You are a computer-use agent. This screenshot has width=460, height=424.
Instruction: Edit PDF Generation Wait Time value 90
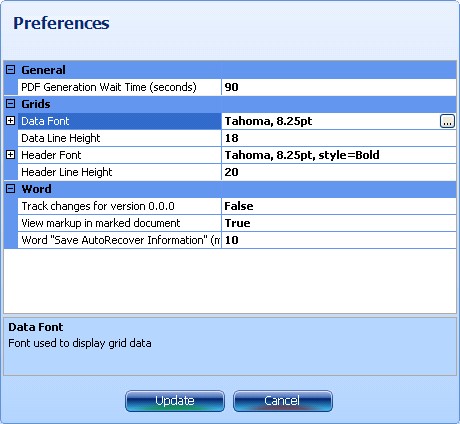(339, 87)
